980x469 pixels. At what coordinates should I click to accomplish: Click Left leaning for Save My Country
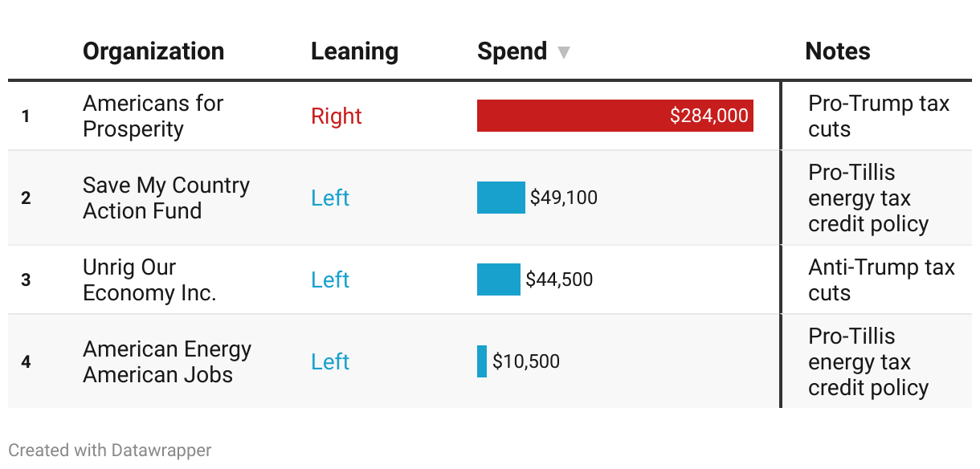click(330, 198)
